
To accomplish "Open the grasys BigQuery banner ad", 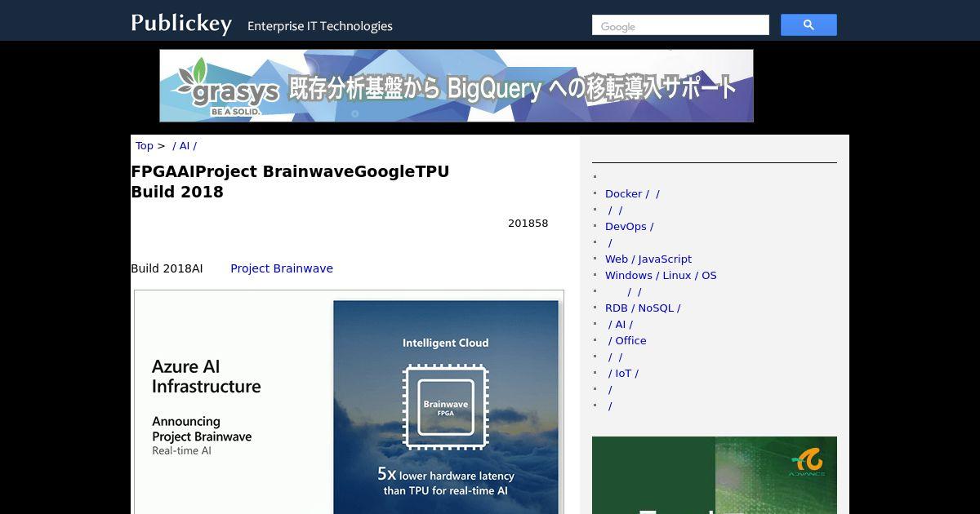I will pyautogui.click(x=457, y=86).
